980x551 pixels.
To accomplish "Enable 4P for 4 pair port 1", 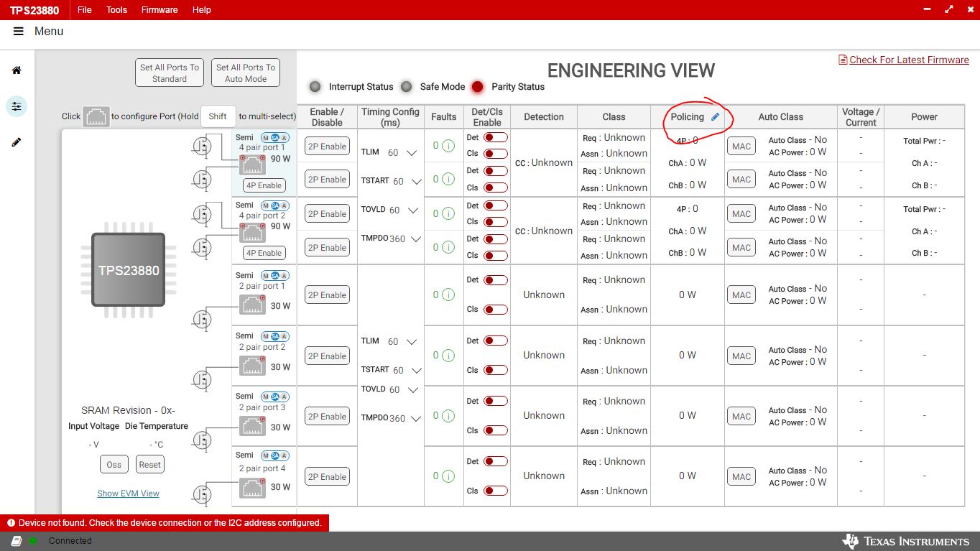I will click(x=264, y=185).
